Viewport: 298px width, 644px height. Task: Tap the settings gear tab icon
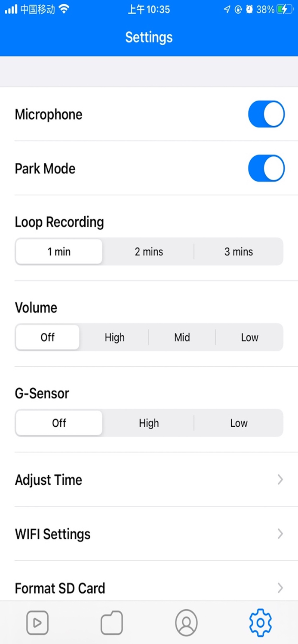click(261, 623)
